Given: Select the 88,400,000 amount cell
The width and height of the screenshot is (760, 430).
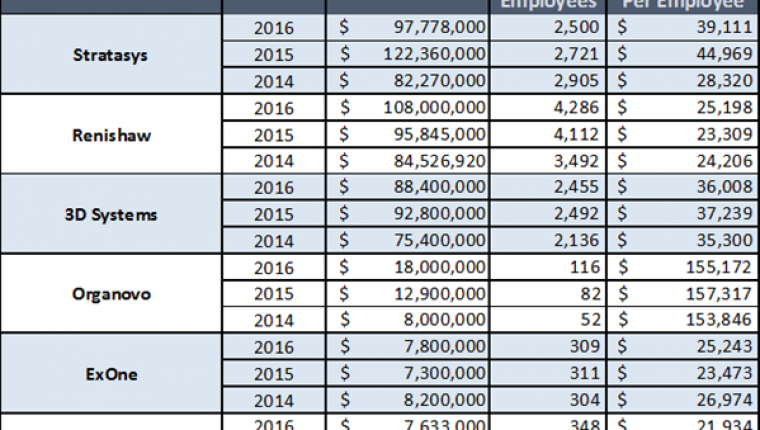Looking at the screenshot, I should 408,187.
